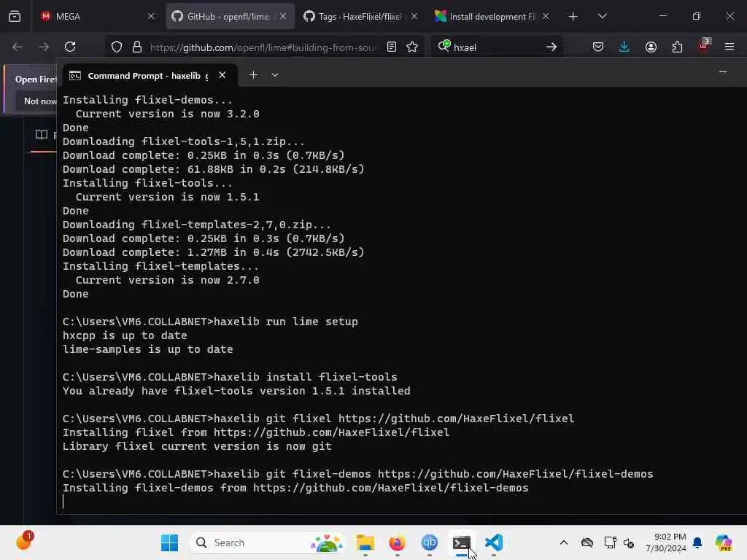Screen dimensions: 747x560
Task: Open the Firefox account icon
Action: (651, 47)
